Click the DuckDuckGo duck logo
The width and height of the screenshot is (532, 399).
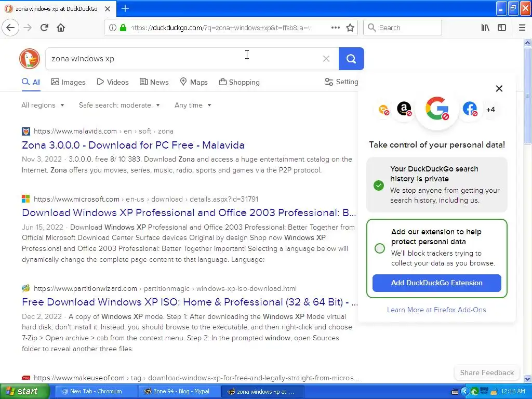(30, 58)
